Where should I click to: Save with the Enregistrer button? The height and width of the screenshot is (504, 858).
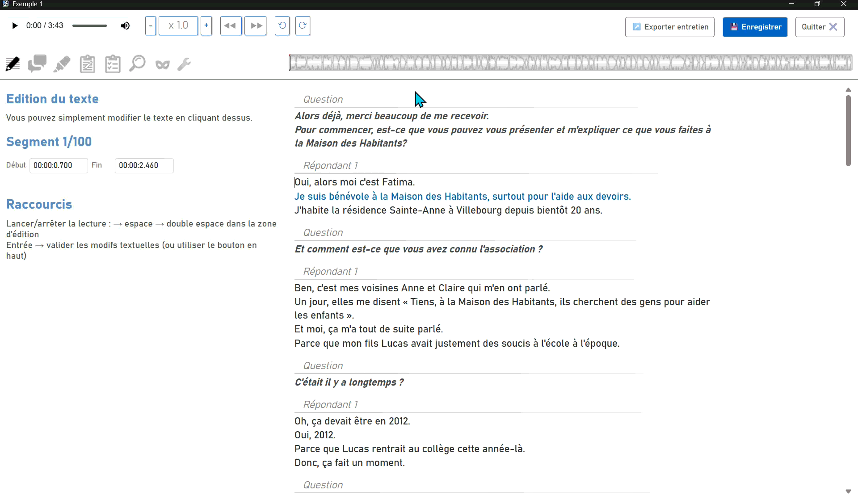pos(755,27)
